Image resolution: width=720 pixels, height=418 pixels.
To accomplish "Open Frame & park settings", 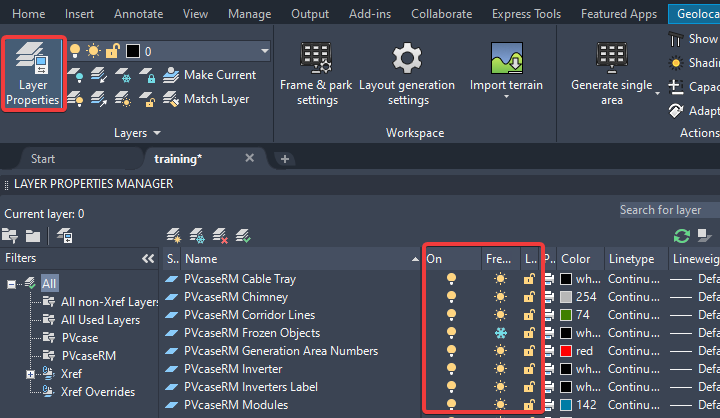I will coord(316,73).
